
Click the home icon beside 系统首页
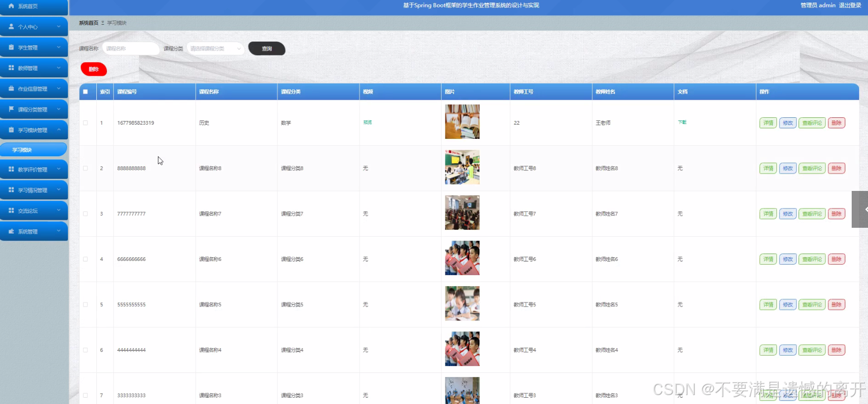coord(11,6)
